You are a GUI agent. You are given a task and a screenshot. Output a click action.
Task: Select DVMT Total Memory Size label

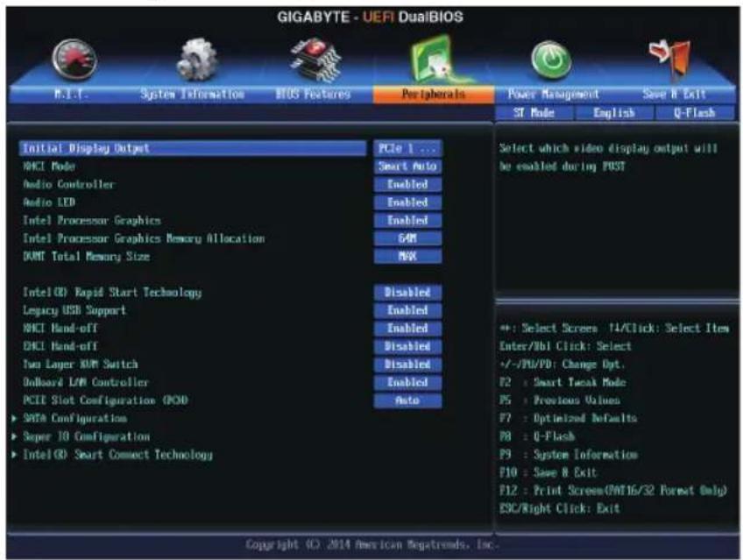[86, 256]
